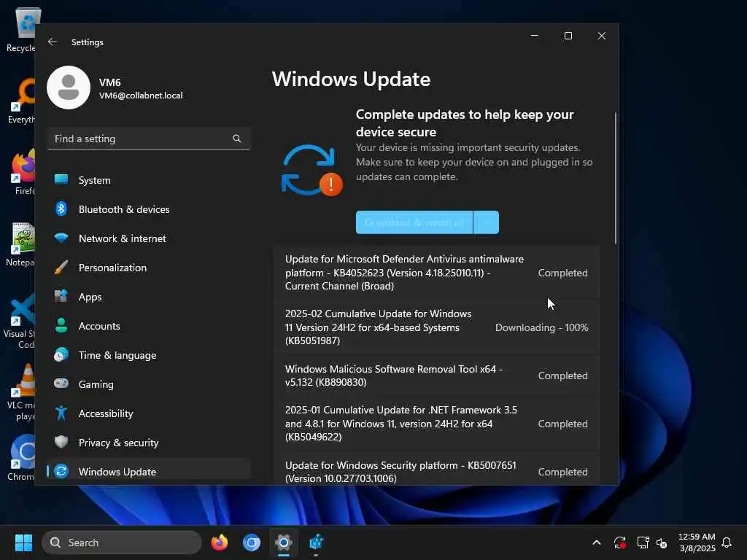747x560 pixels.
Task: Open the System settings icon
Action: tap(61, 179)
